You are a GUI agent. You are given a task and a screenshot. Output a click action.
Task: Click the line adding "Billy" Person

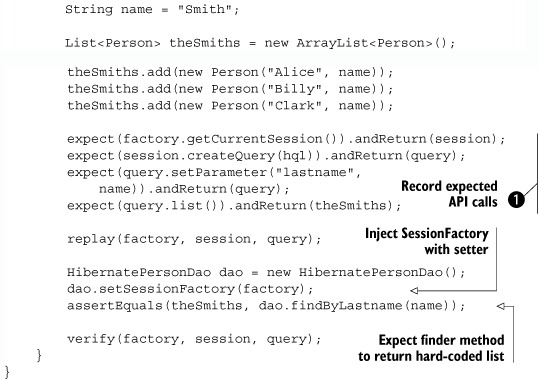230,89
